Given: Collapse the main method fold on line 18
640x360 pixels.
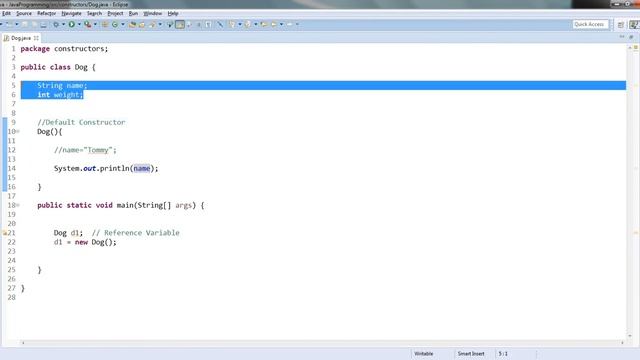Looking at the screenshot, I should point(18,205).
